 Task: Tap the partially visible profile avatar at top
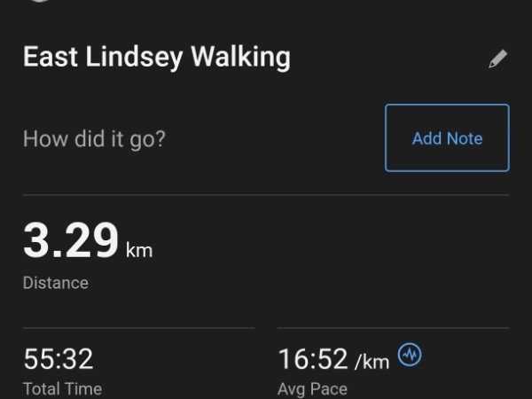(x=39, y=1)
